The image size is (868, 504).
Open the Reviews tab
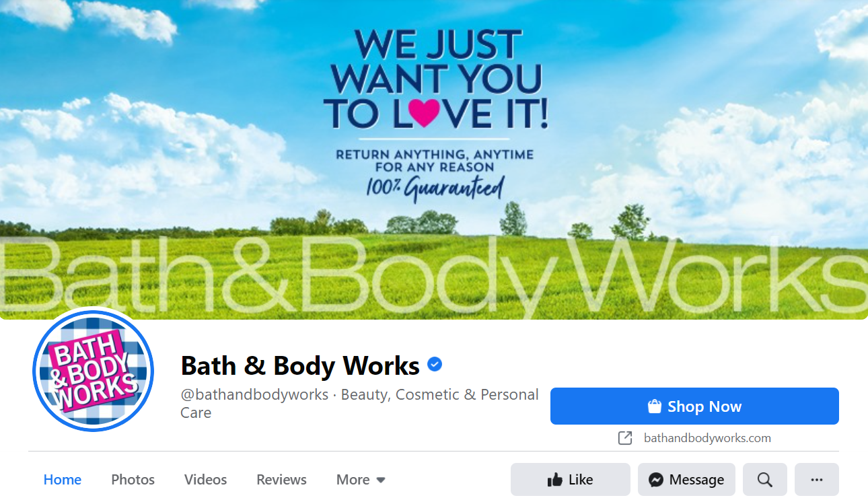click(x=281, y=480)
